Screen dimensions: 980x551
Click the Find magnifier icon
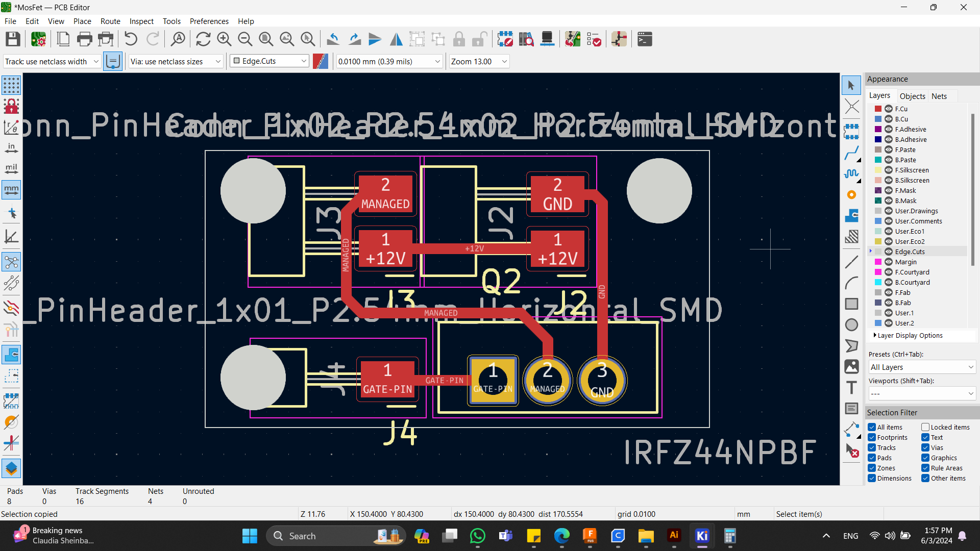point(178,39)
